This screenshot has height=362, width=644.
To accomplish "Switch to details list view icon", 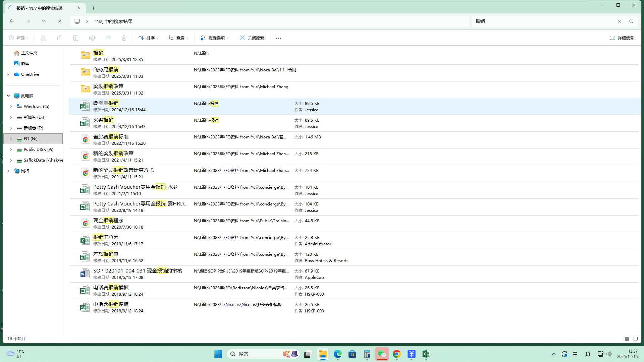I will click(627, 339).
